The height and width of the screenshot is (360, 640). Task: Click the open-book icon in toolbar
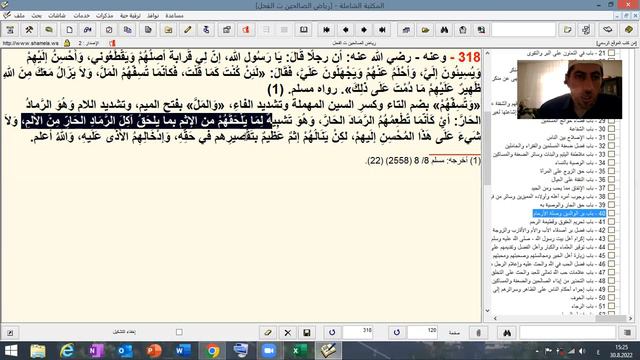(304, 30)
